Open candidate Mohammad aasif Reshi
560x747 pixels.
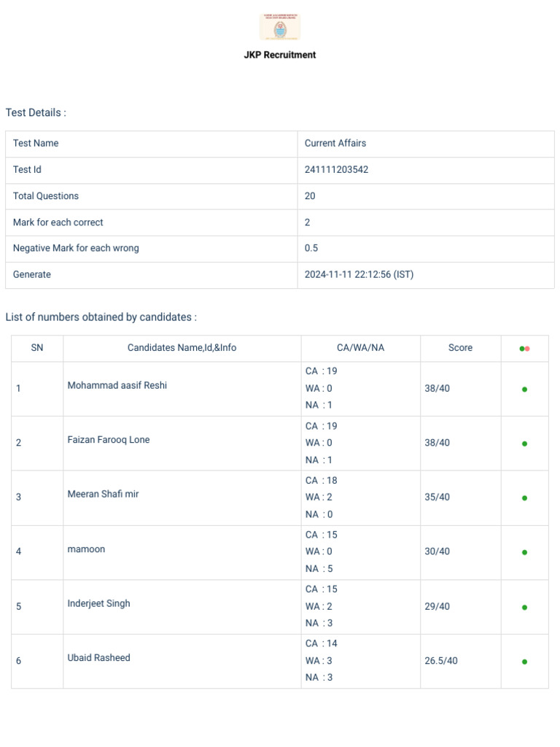click(x=117, y=385)
